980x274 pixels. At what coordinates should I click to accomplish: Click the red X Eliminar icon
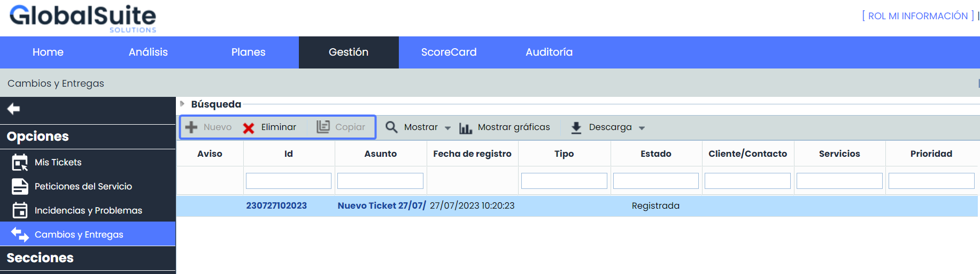coord(249,128)
